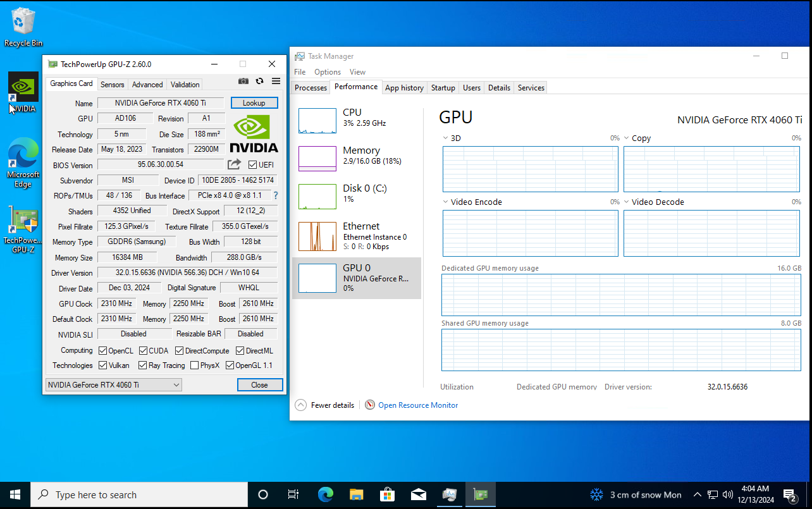This screenshot has height=509, width=812.
Task: Toggle the Ray Tracing checkbox
Action: coord(144,365)
